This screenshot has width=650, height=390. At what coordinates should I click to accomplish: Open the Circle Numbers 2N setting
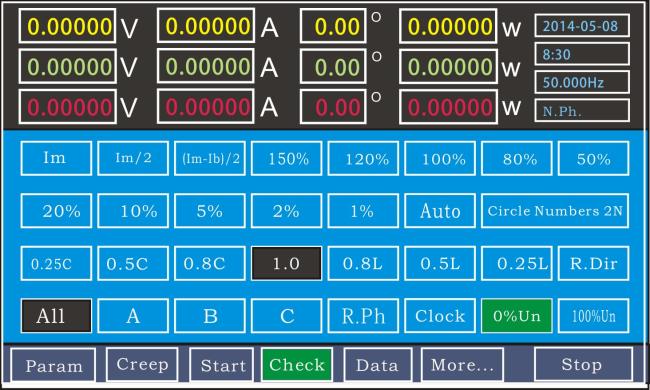[x=555, y=211]
